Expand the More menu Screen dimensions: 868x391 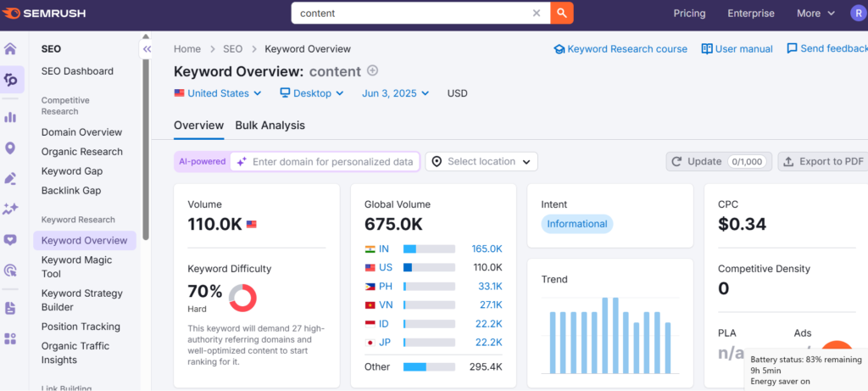[x=815, y=14]
